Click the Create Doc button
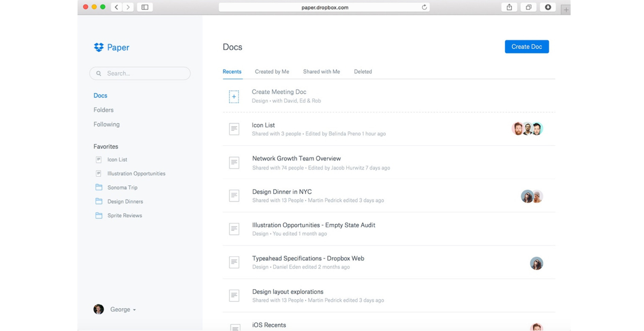This screenshot has height=331, width=644. pyautogui.click(x=527, y=46)
